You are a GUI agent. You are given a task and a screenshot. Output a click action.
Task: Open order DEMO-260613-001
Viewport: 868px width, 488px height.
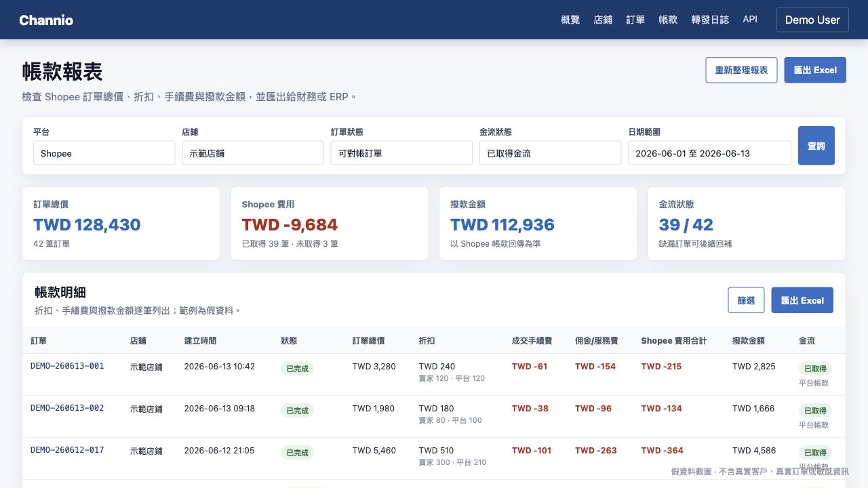pyautogui.click(x=67, y=366)
